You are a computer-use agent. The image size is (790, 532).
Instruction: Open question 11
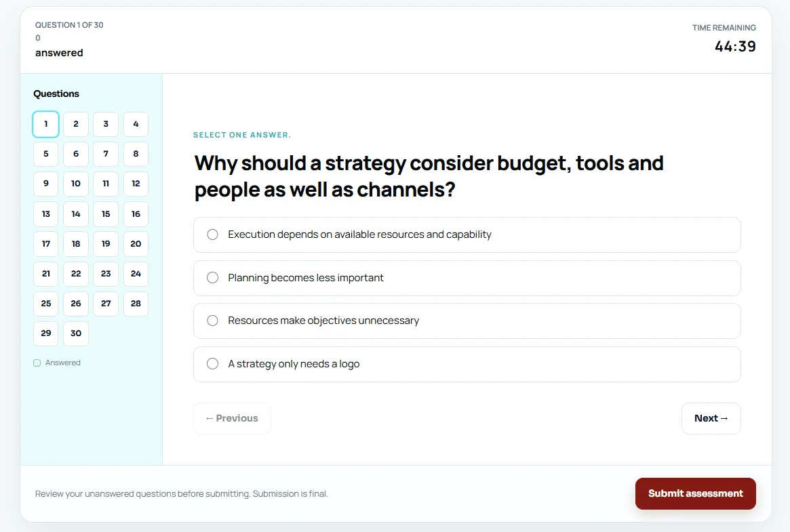106,184
